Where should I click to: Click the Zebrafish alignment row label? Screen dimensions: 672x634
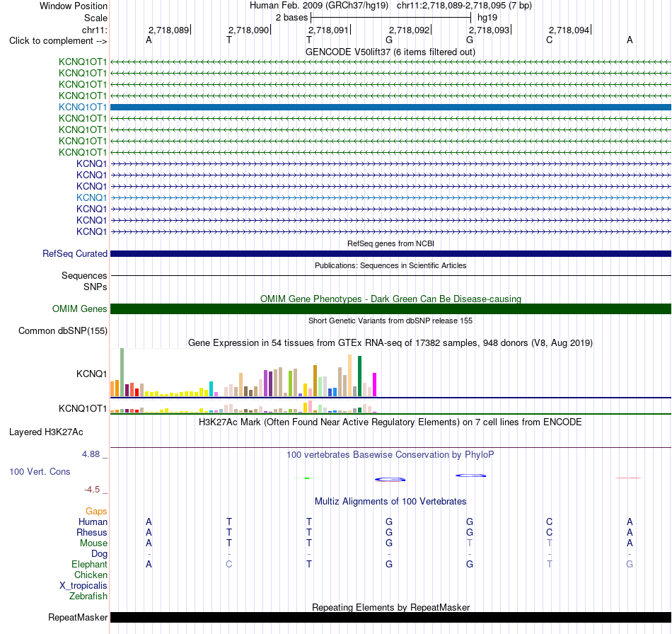[x=88, y=596]
